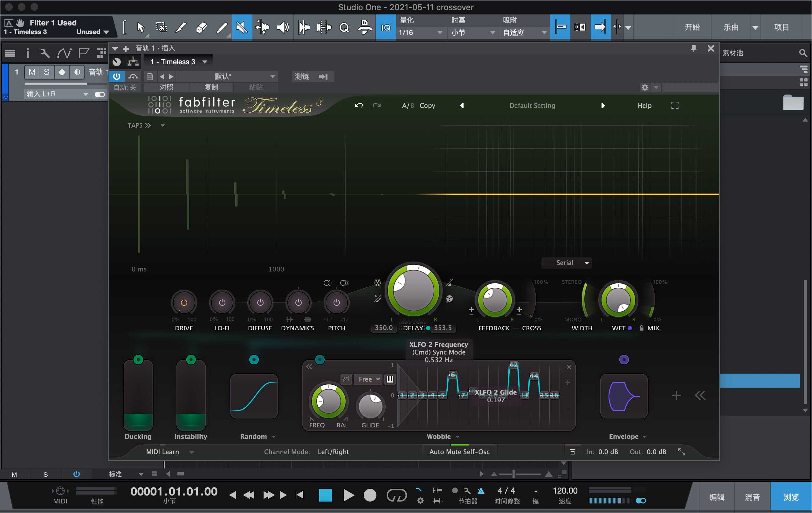Enable the DRIVE effect power knob

[x=184, y=302]
